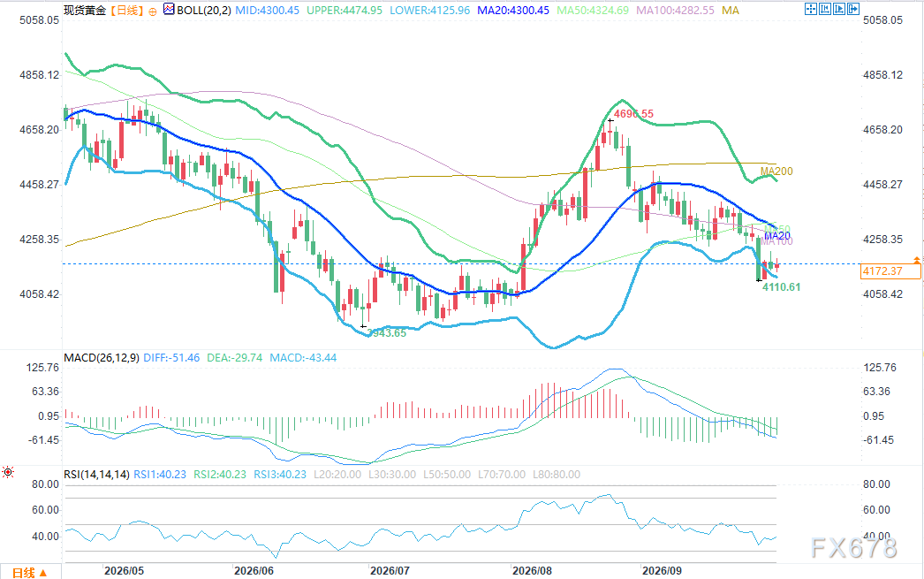This screenshot has width=924, height=579.
Task: Enable the crosshair cursor icon
Action: click(x=811, y=9)
